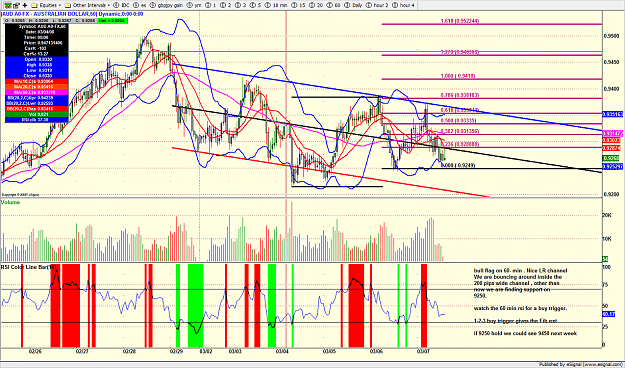Image resolution: width=625 pixels, height=368 pixels.
Task: Switch to hour 4 interval
Action: 403,5
